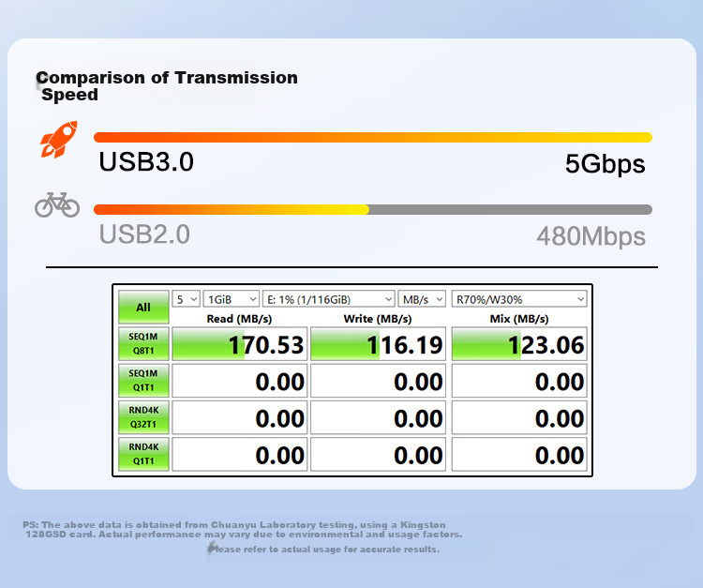The width and height of the screenshot is (703, 588).
Task: Click the USB2.0 half-filled speed bar
Action: [x=373, y=209]
